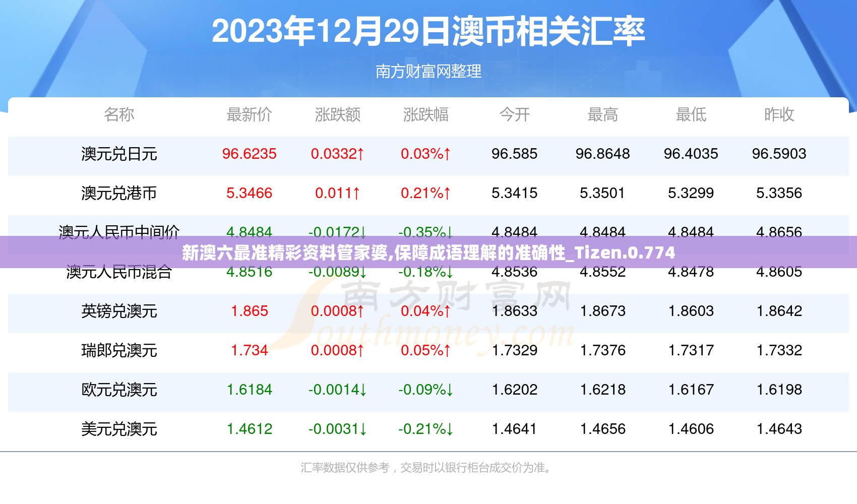Click the previous close 1.7332

click(779, 350)
